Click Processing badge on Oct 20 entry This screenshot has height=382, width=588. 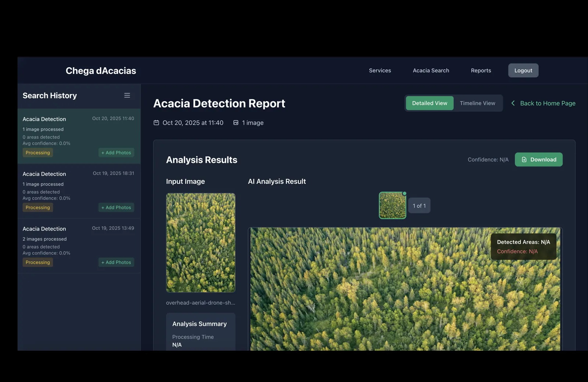click(x=38, y=153)
